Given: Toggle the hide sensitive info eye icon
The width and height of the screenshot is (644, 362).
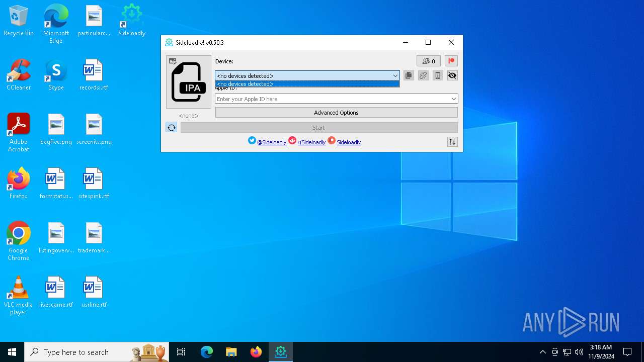Looking at the screenshot, I should [452, 75].
